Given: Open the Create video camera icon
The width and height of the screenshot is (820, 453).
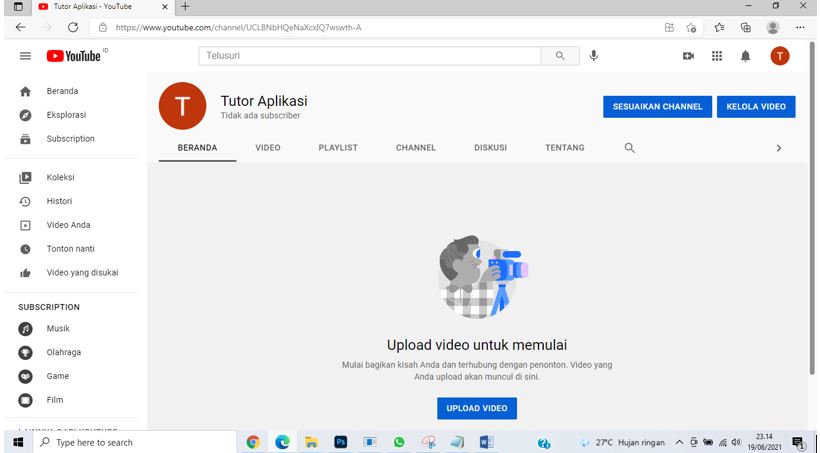Looking at the screenshot, I should [688, 56].
